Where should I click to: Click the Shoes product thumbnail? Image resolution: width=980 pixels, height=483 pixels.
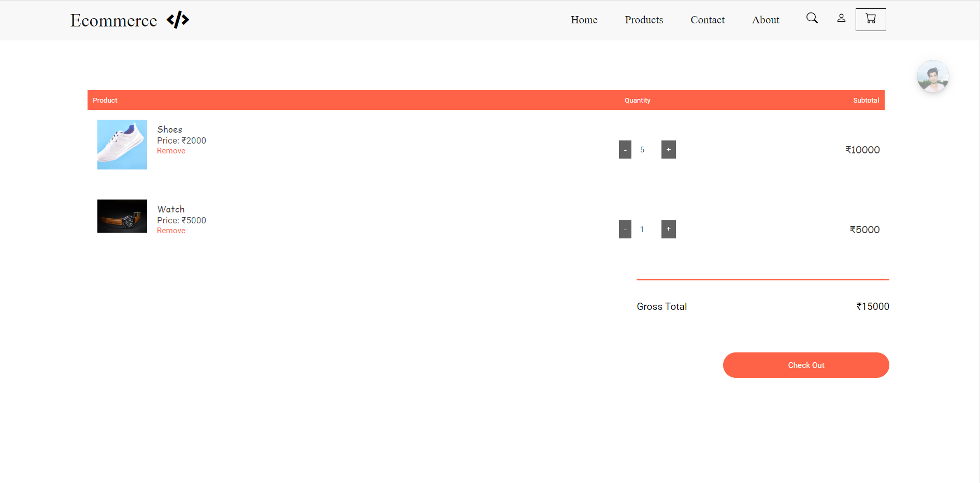[x=122, y=145]
